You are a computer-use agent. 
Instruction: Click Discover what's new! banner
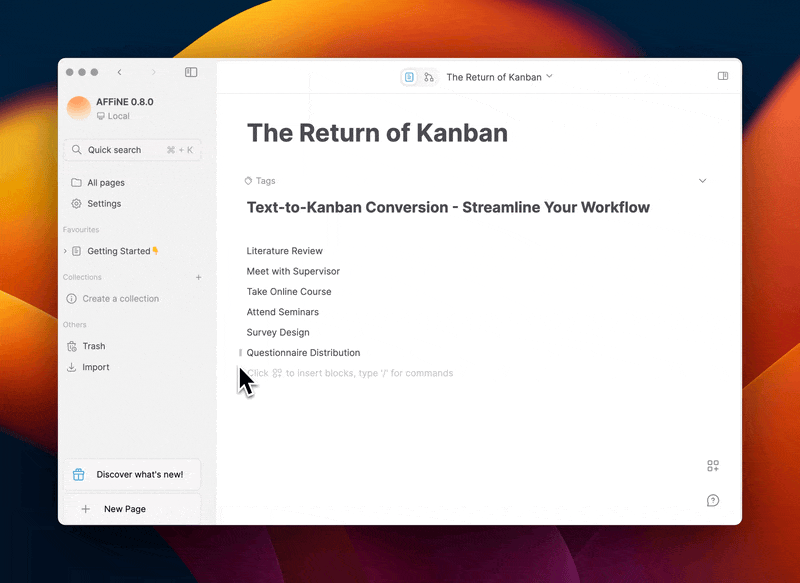point(132,474)
